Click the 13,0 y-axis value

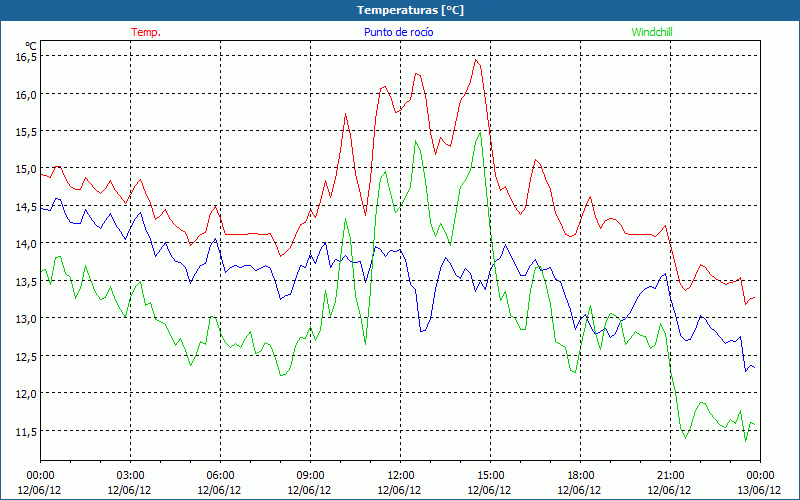click(x=27, y=319)
